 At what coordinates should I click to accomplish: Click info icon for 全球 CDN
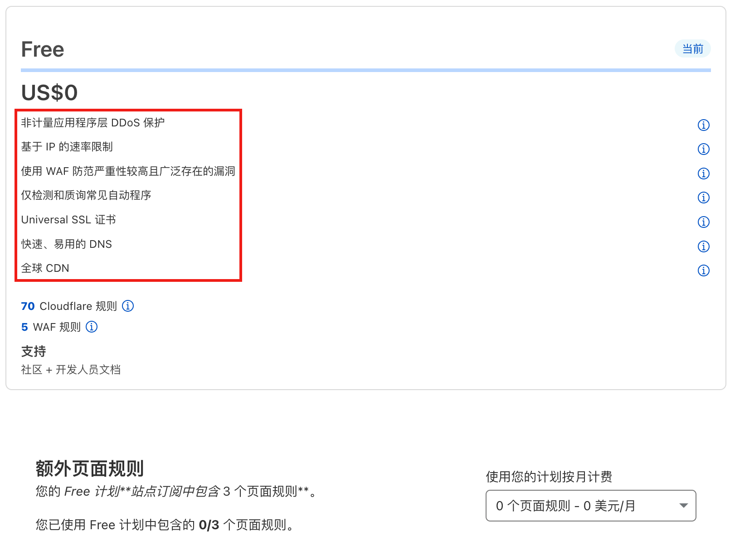point(703,270)
